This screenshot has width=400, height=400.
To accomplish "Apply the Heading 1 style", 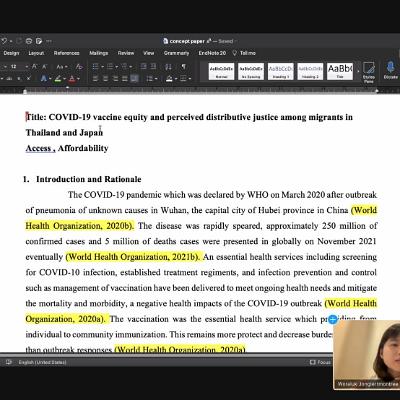I will tap(281, 71).
